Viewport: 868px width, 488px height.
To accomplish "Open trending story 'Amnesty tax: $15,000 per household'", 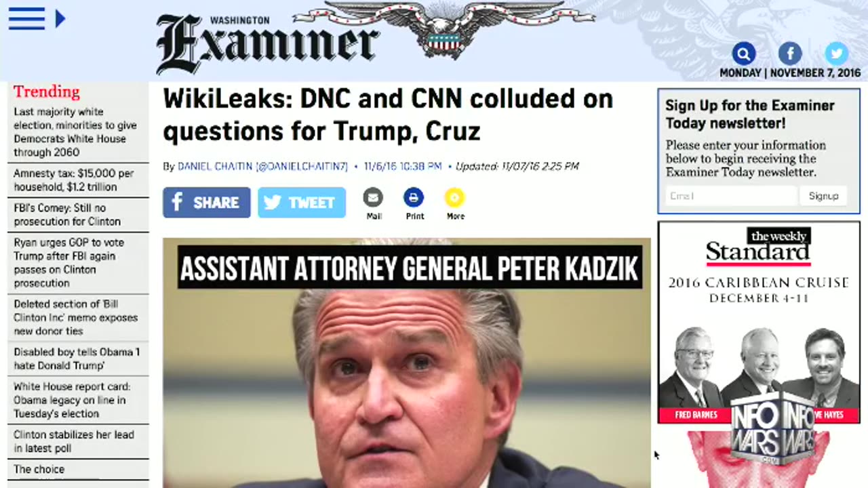I will pyautogui.click(x=74, y=180).
